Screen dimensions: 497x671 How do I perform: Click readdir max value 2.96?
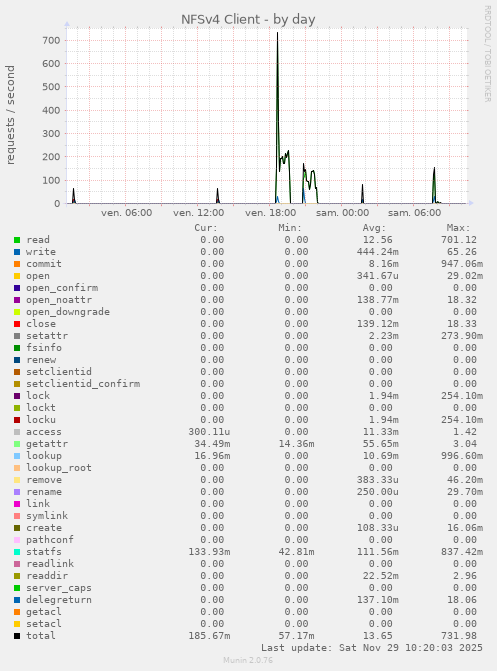[465, 576]
